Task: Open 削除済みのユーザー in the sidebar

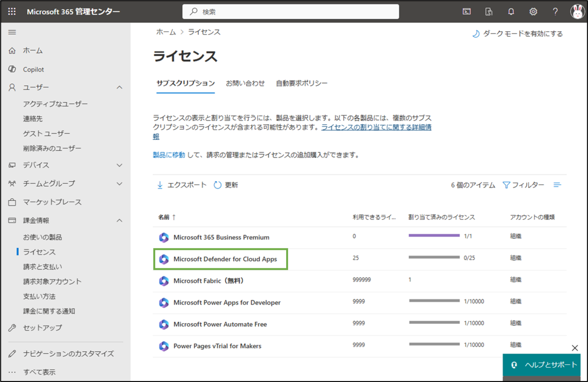Action: tap(52, 148)
